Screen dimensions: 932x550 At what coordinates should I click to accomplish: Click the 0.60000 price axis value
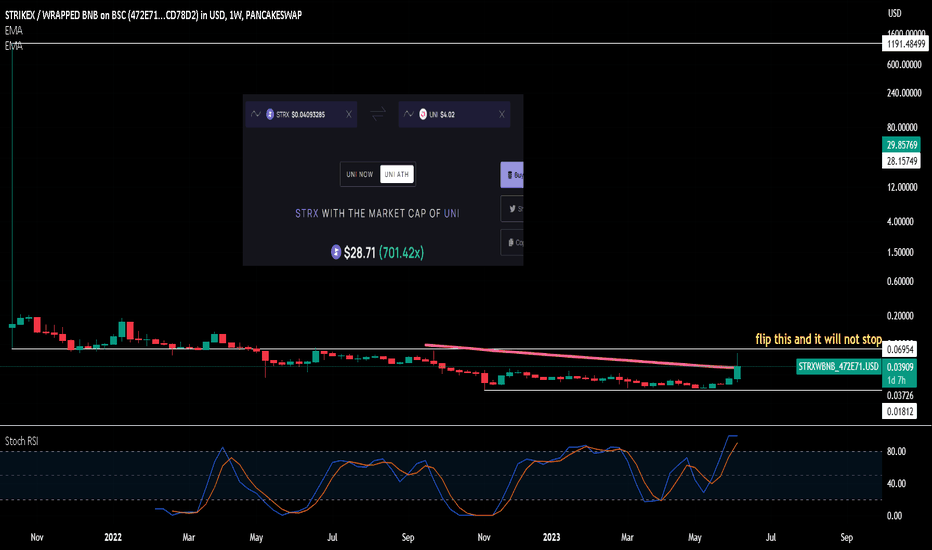(900, 281)
